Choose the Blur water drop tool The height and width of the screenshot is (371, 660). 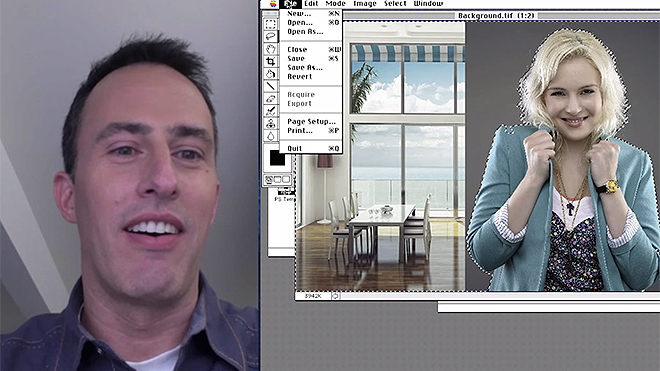[271, 136]
